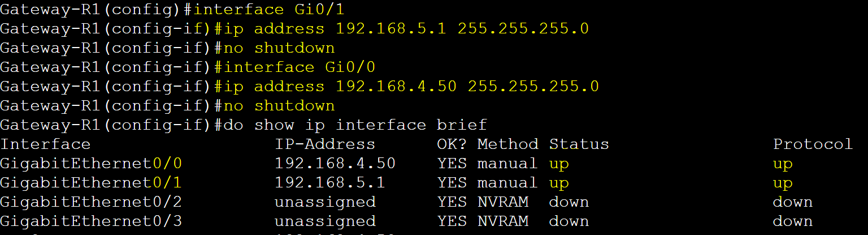The image size is (868, 235).
Task: Click the Status column header
Action: click(x=579, y=144)
